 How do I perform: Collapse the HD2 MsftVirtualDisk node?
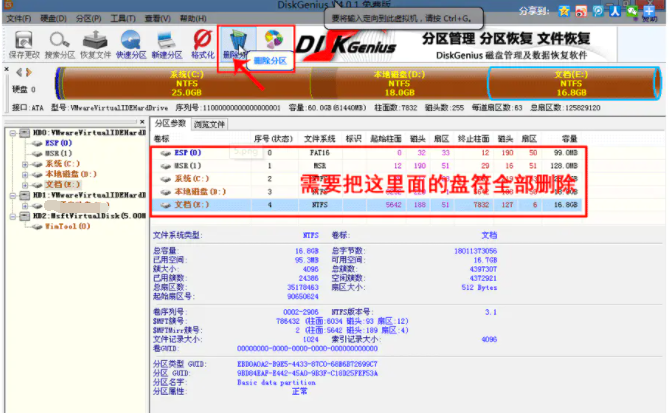point(13,217)
